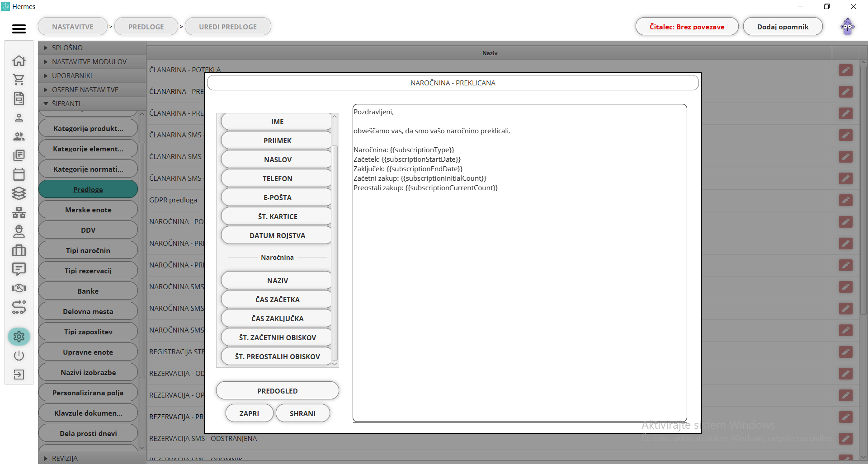
Task: Click the PREDOGLED button
Action: [x=278, y=391]
